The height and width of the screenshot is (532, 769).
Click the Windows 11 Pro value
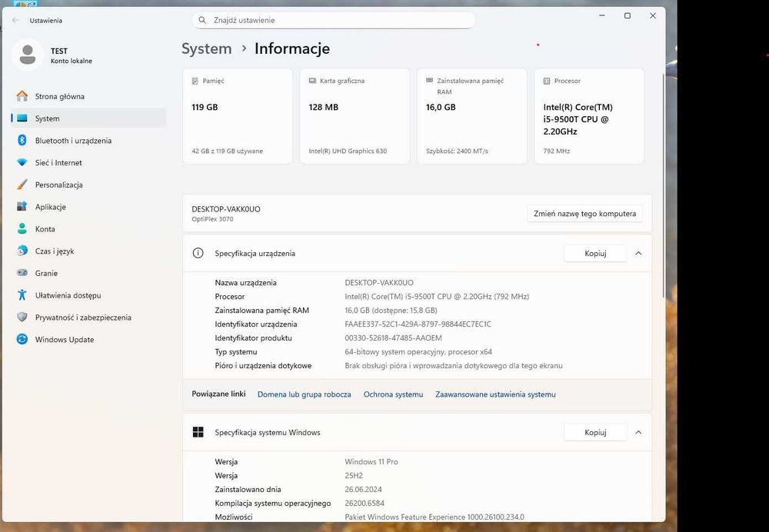371,462
